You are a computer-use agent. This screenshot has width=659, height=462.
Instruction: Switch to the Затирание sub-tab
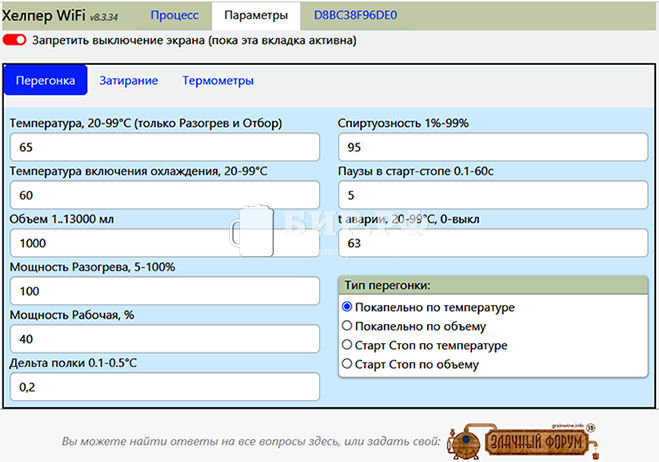pos(129,80)
